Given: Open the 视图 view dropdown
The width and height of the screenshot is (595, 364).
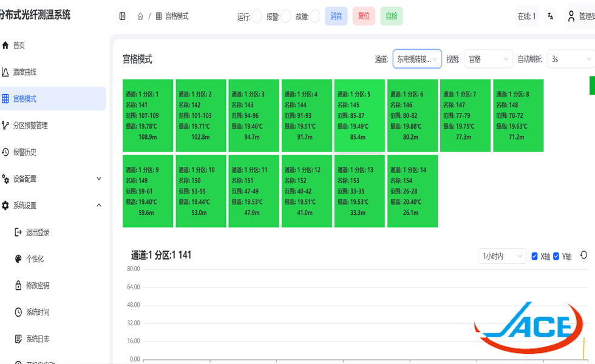Looking at the screenshot, I should [488, 59].
